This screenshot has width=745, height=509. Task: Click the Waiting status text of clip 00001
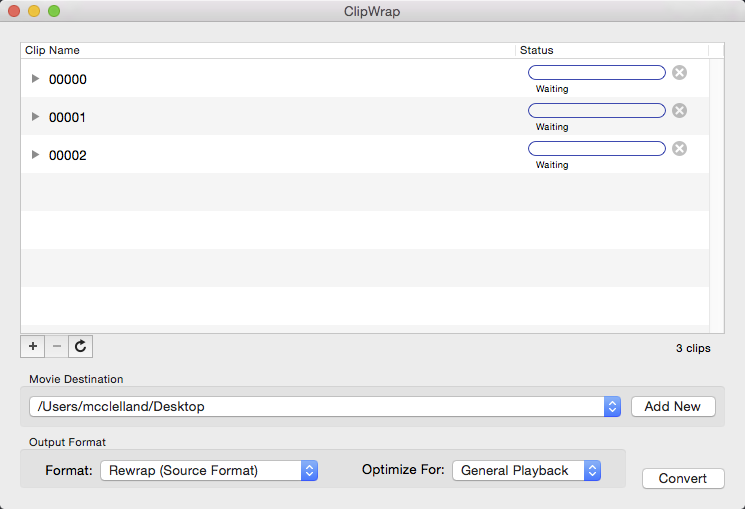(x=552, y=127)
